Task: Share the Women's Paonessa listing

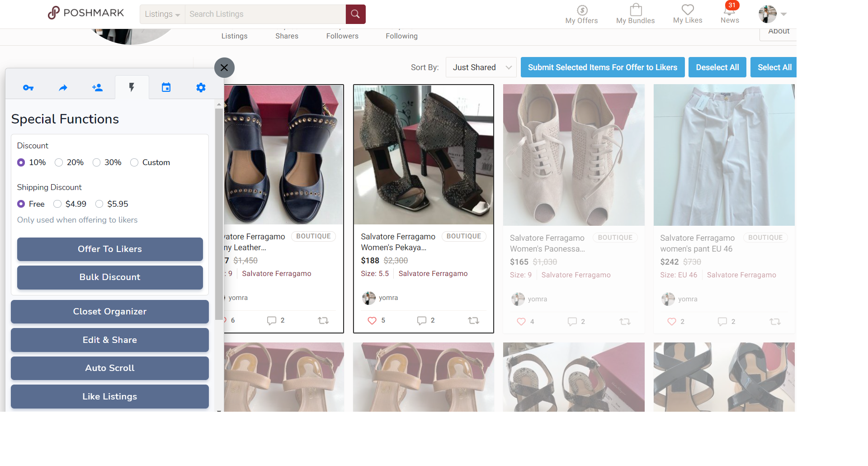Action: (x=625, y=322)
